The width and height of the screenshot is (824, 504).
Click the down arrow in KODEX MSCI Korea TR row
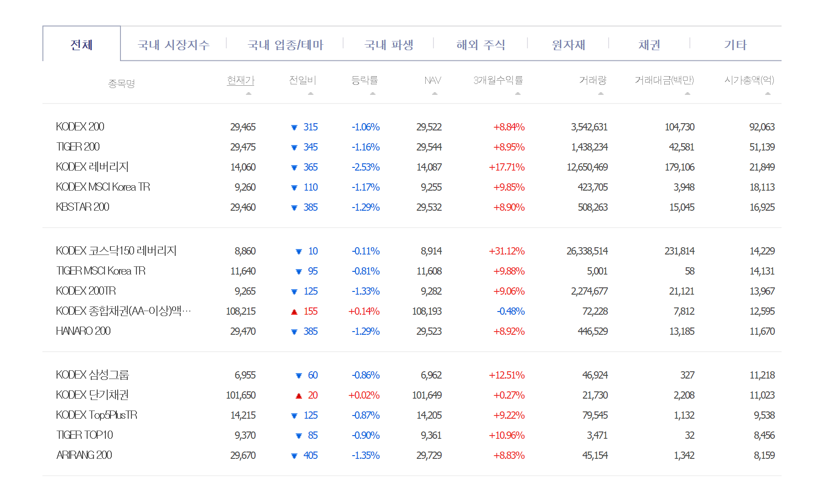tap(294, 187)
